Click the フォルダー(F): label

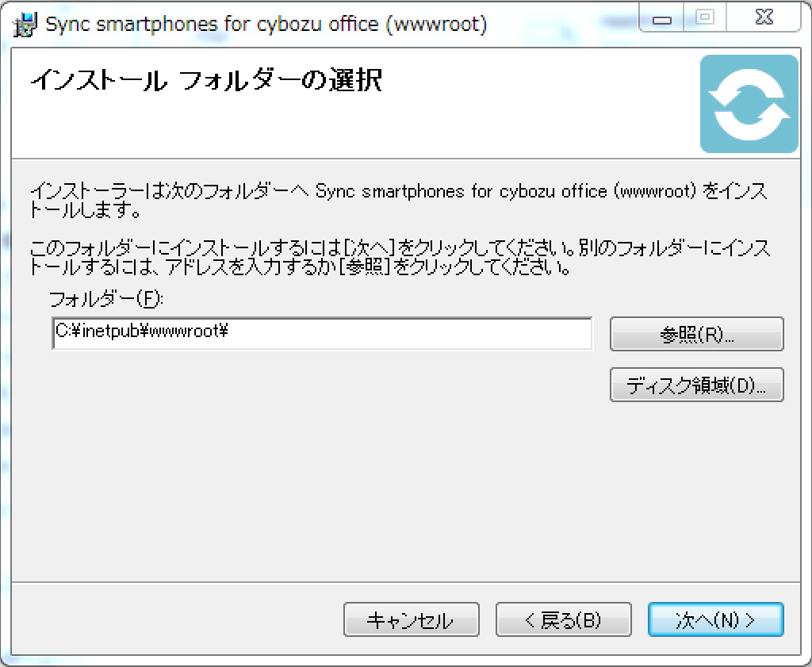click(105, 299)
